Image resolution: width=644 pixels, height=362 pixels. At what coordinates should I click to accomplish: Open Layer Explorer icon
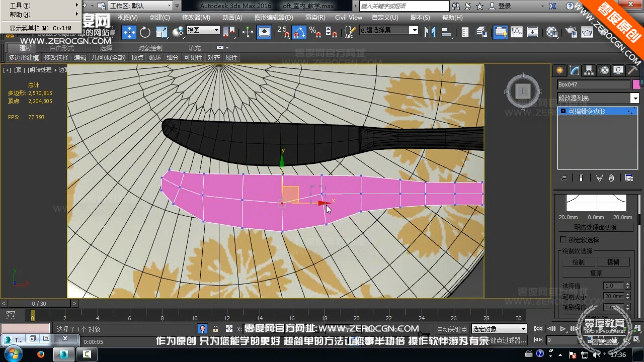[x=481, y=32]
